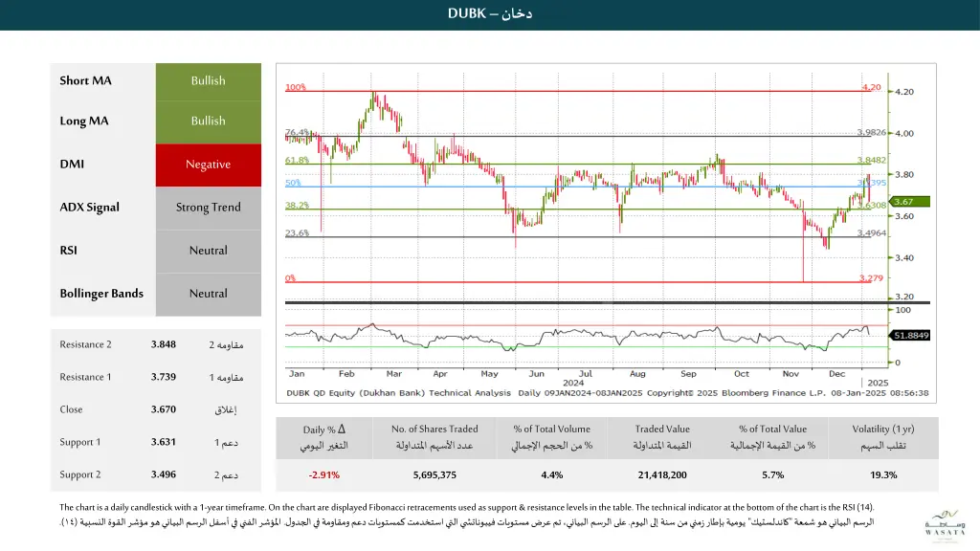Select the Support 1 value 3.631
Viewport: 980px width, 551px height.
point(163,442)
